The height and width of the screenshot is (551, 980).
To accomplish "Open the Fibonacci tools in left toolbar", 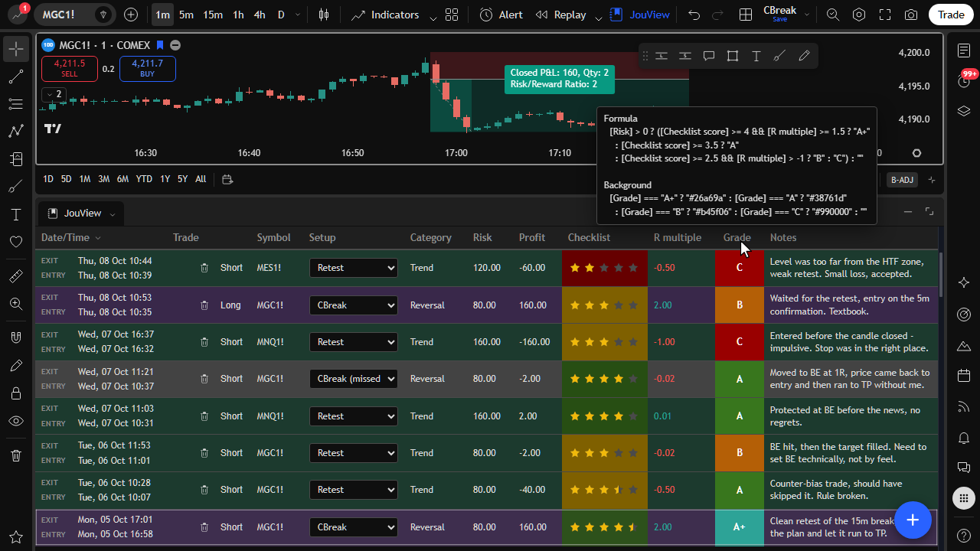I will (x=16, y=103).
